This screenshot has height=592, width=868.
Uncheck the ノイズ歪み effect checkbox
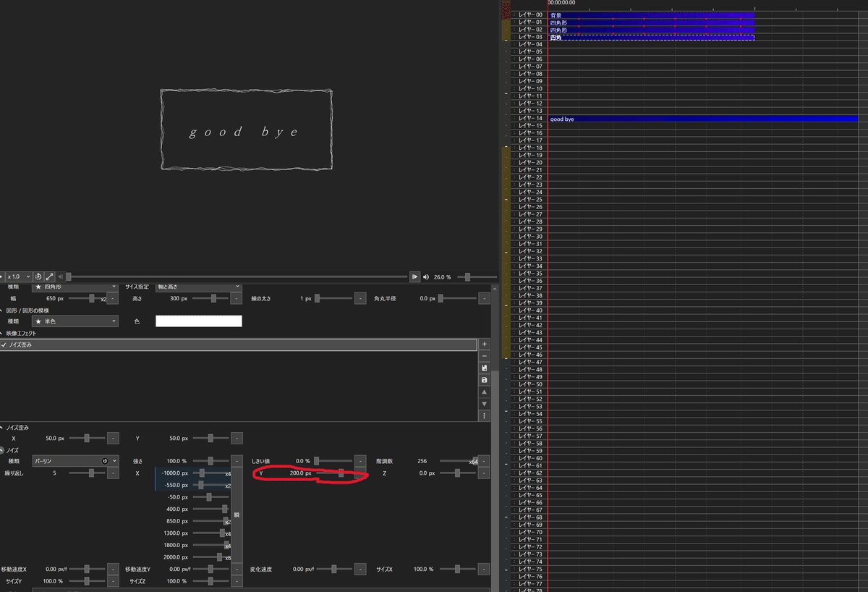point(4,345)
